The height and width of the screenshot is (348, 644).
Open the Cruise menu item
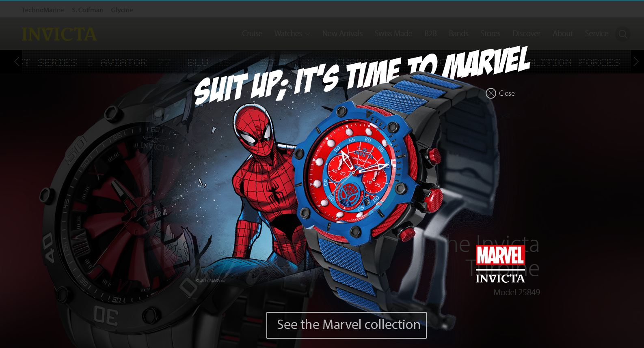(252, 34)
